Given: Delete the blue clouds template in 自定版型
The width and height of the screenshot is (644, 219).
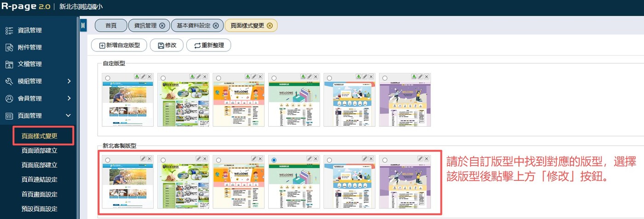Looking at the screenshot, I should click(x=371, y=77).
